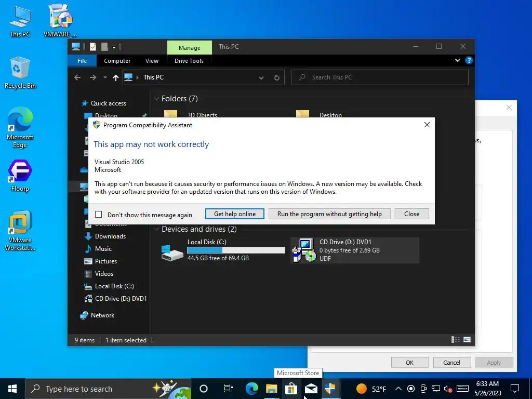Go up one folder level
The image size is (532, 399).
point(116,78)
